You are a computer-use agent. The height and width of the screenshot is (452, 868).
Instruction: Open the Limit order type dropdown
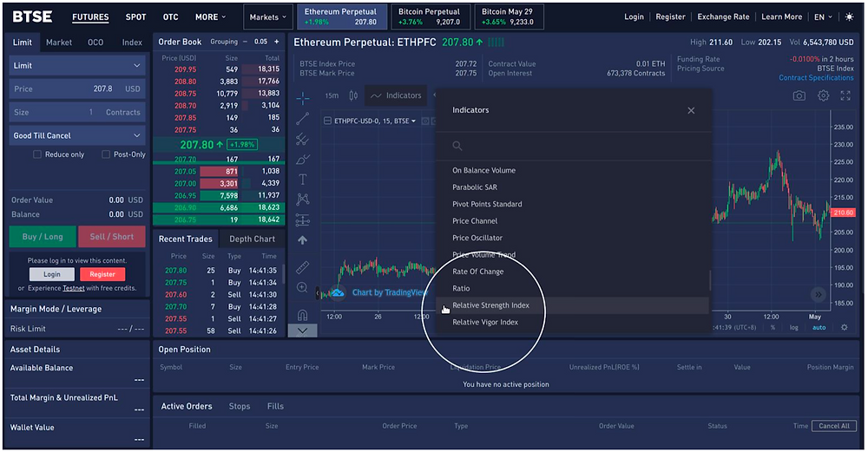click(77, 65)
